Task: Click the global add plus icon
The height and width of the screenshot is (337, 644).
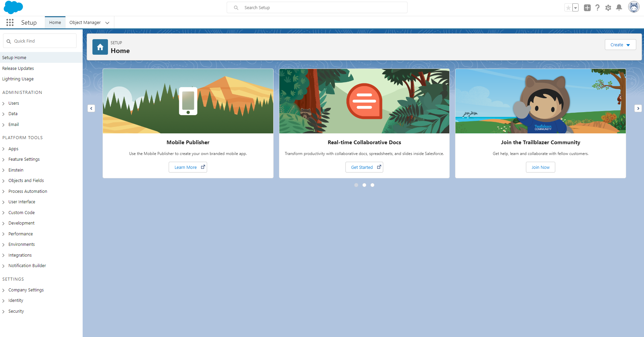Action: coord(587,7)
